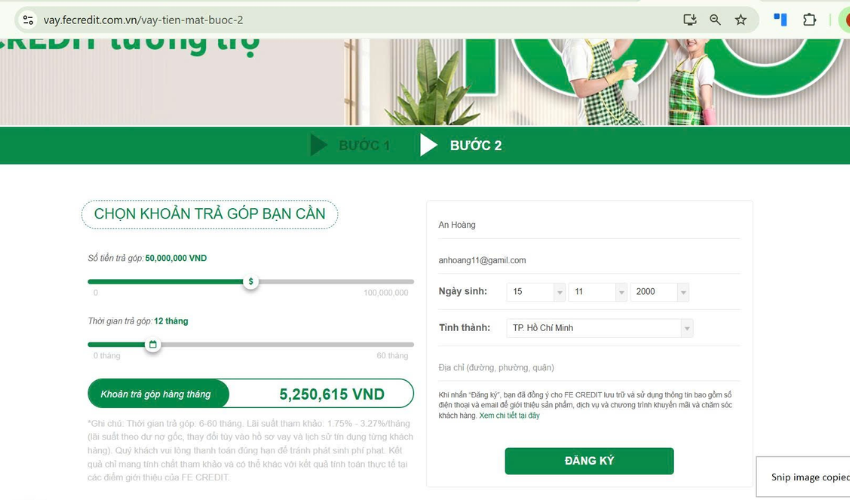
Task: Expand the birth year dropdown showing 2000
Action: [x=660, y=292]
